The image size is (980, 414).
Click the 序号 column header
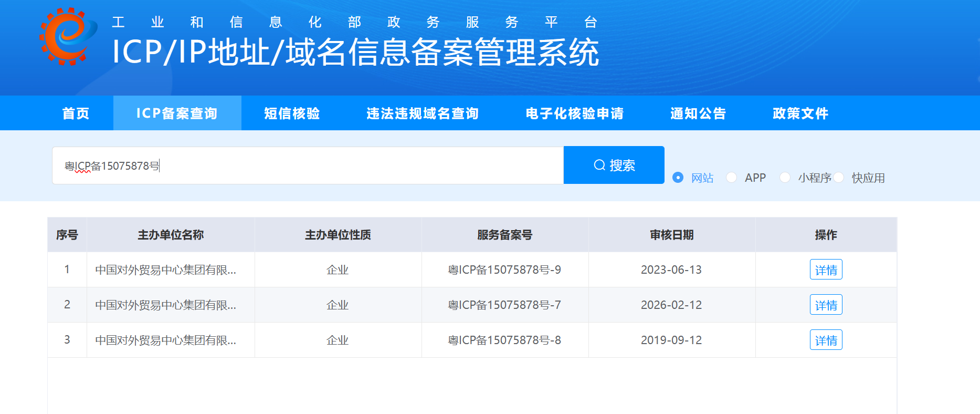(67, 235)
